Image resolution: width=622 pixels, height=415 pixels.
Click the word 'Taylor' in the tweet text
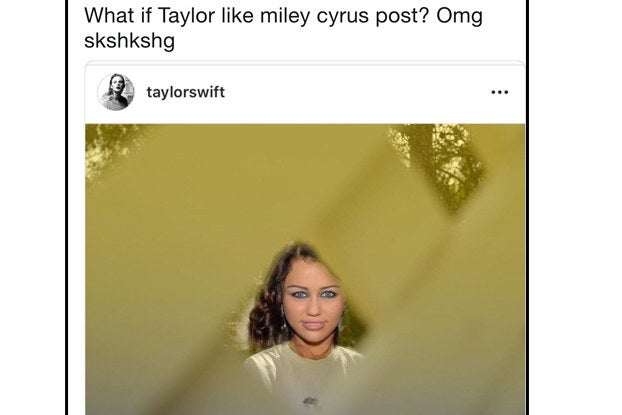click(x=186, y=17)
